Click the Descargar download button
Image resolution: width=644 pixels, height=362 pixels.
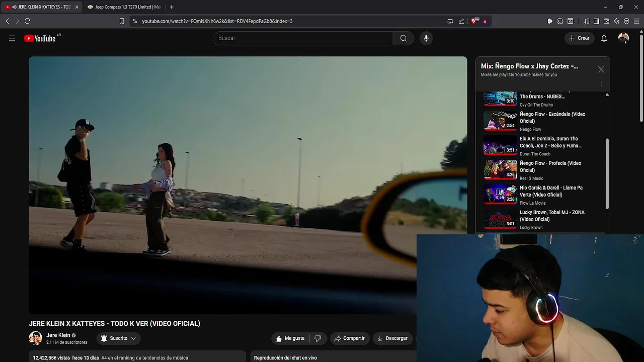[392, 338]
